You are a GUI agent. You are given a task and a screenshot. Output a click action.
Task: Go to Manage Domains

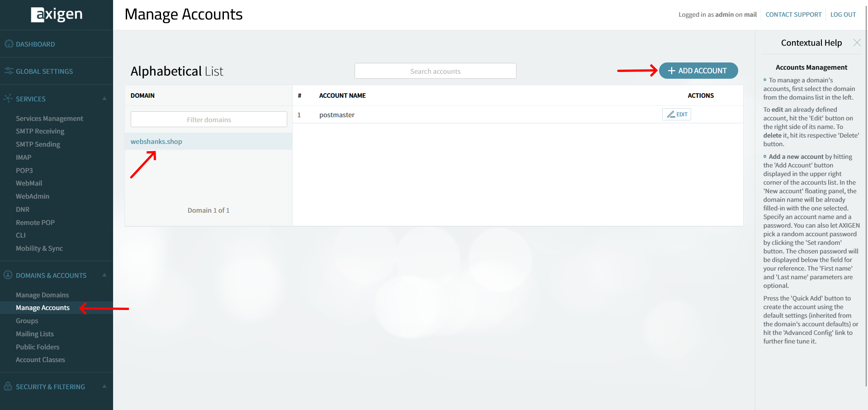coord(43,295)
